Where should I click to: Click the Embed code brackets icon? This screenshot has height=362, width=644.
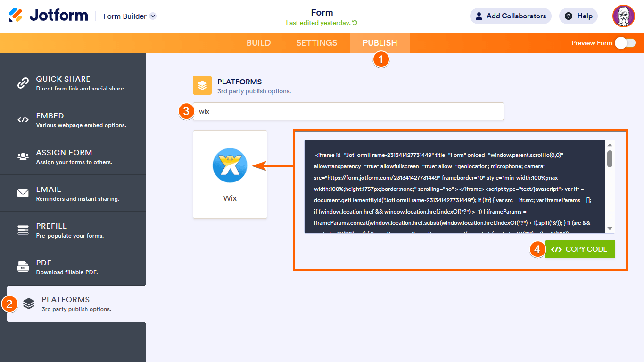(23, 120)
